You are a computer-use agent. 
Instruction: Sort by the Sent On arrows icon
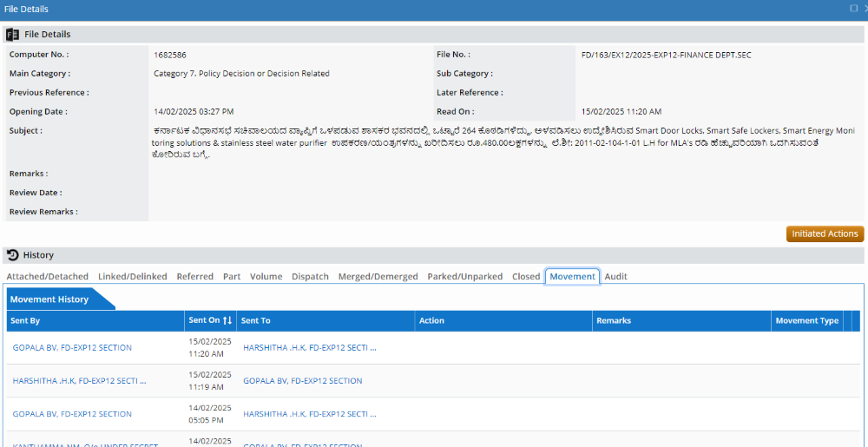(227, 321)
